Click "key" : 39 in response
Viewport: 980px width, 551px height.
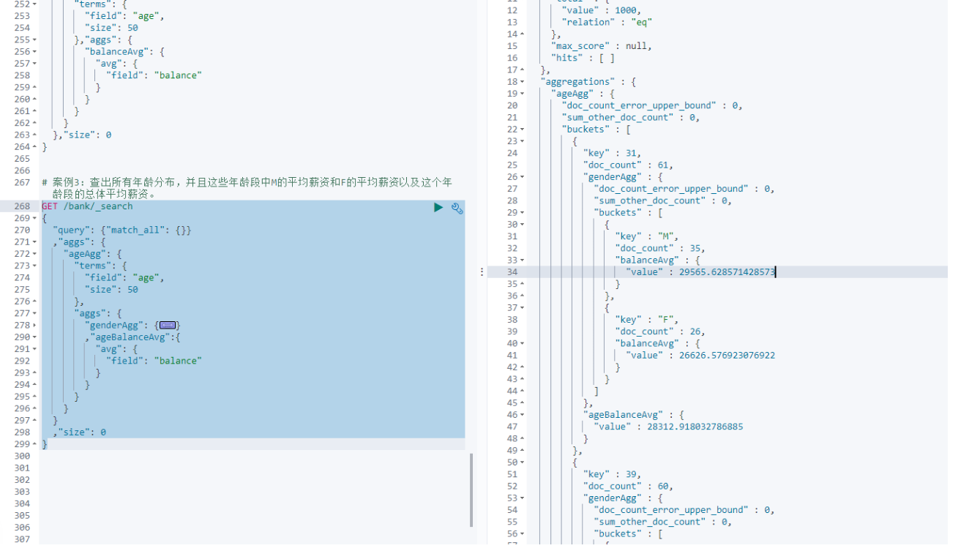click(612, 474)
